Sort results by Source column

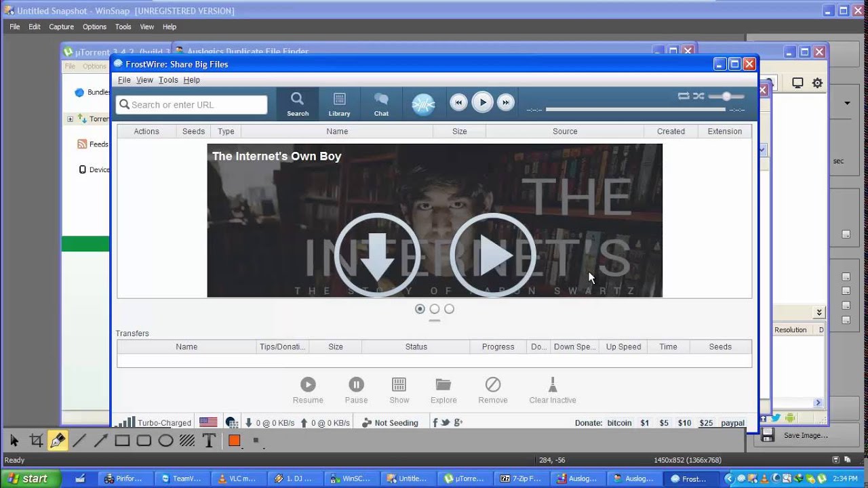tap(565, 131)
